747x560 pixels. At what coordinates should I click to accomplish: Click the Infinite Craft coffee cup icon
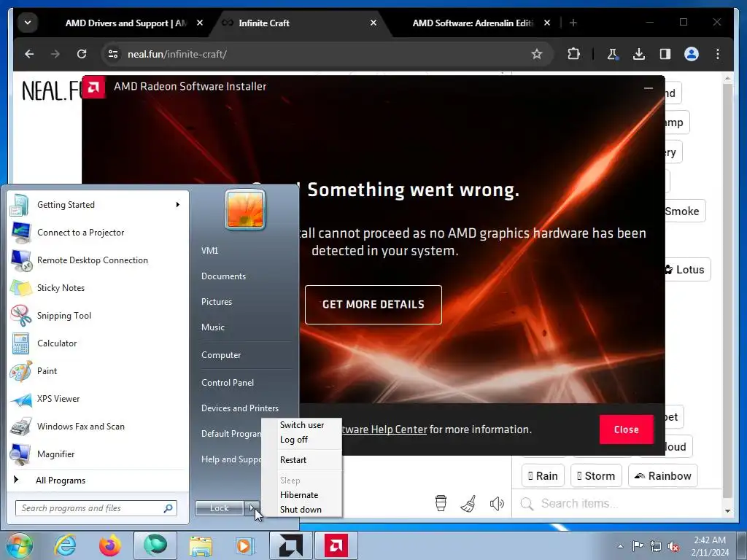(x=441, y=503)
